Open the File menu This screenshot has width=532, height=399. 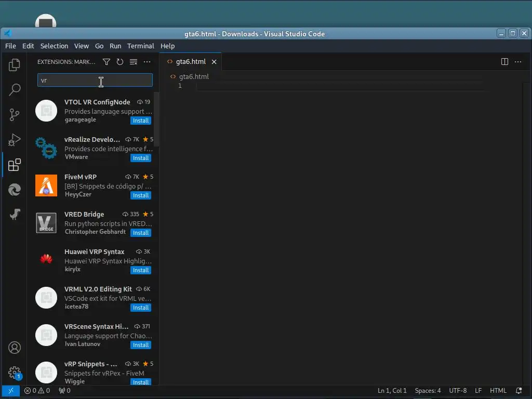tap(10, 46)
